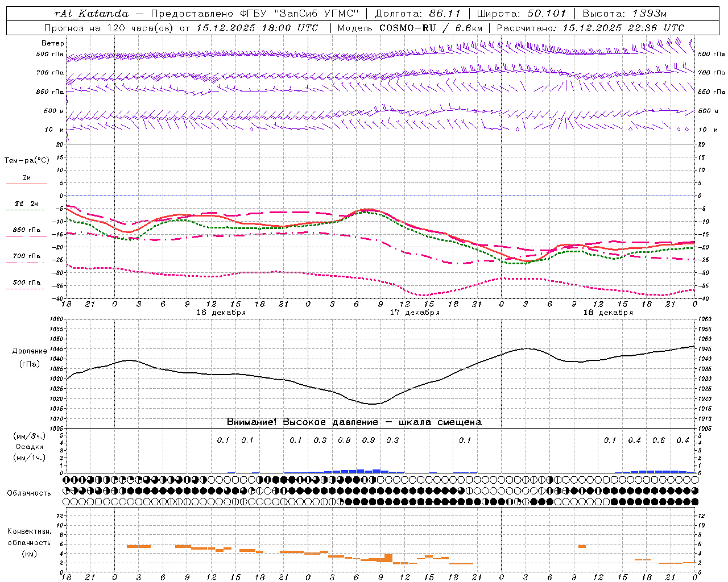Viewport: 728px width, 582px height.
Task: Select the "(мм/1ч.)" precipitation unit label
Action: pyautogui.click(x=30, y=458)
